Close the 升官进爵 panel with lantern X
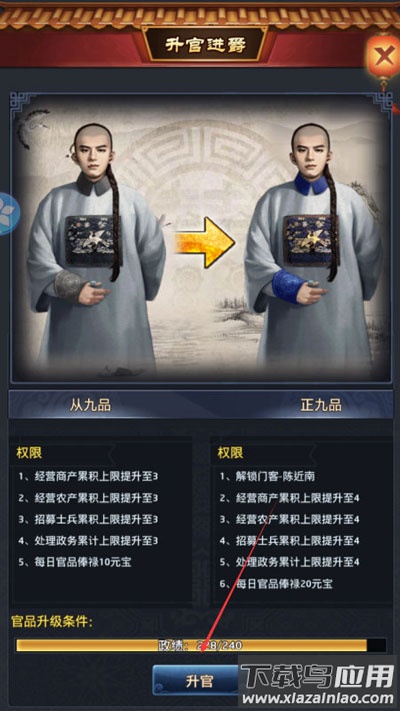This screenshot has width=400, height=711. pyautogui.click(x=384, y=57)
